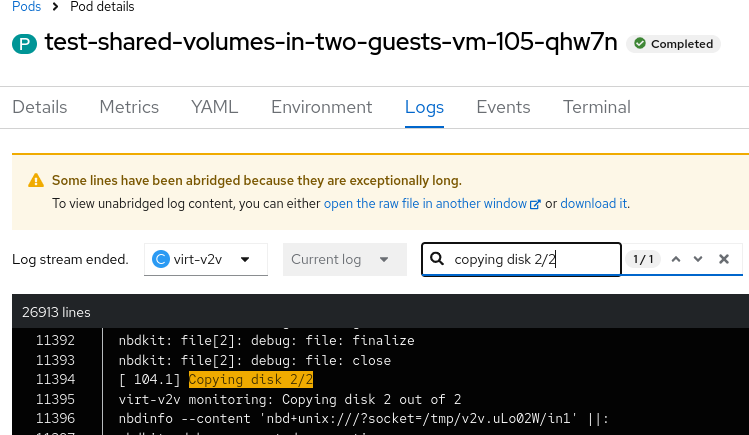Click the magnifier search icon
This screenshot has height=435, width=749.
tap(437, 259)
